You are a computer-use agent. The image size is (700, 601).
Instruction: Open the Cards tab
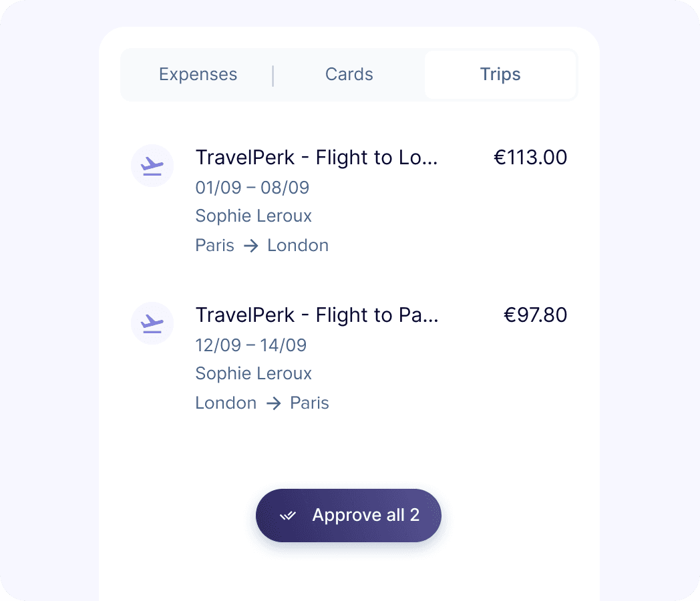[x=349, y=74]
